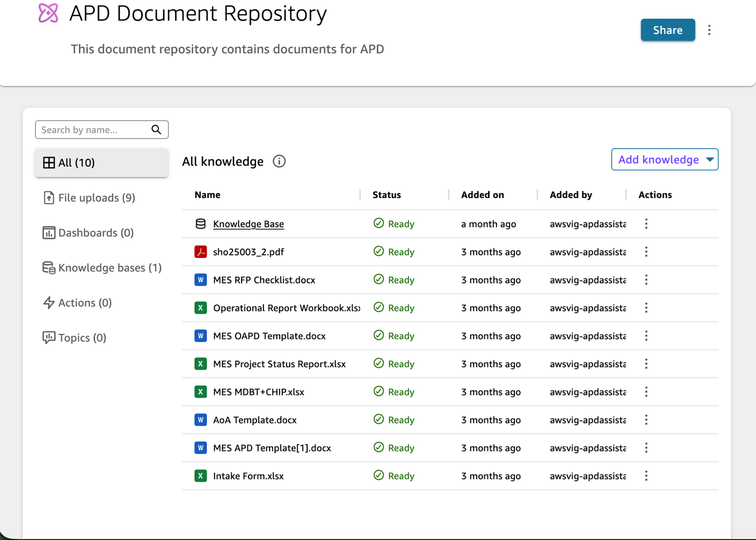Open the Knowledge Base link

point(248,224)
